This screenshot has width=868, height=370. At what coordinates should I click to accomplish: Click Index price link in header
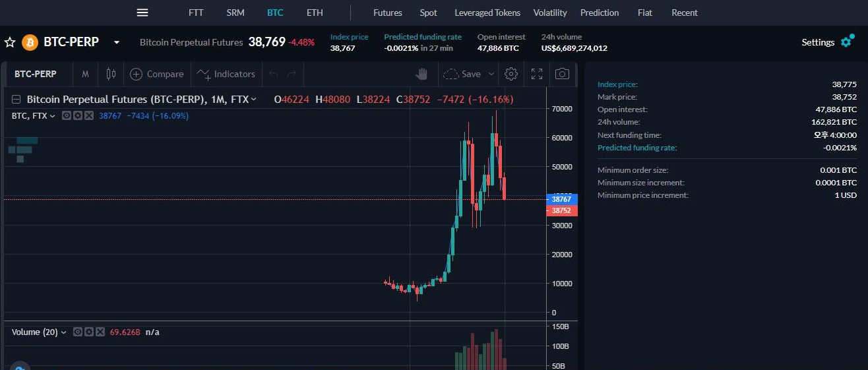350,37
